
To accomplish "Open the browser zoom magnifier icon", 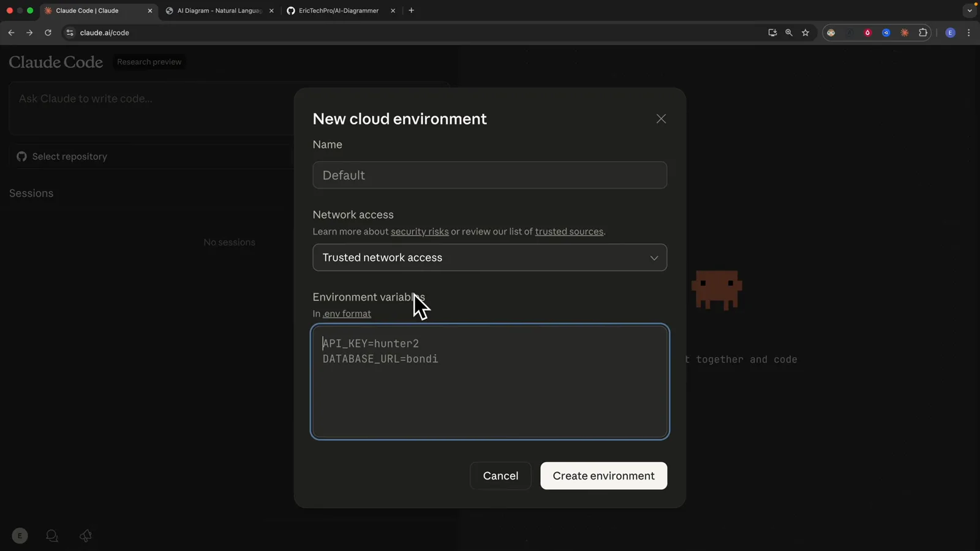I will click(789, 32).
